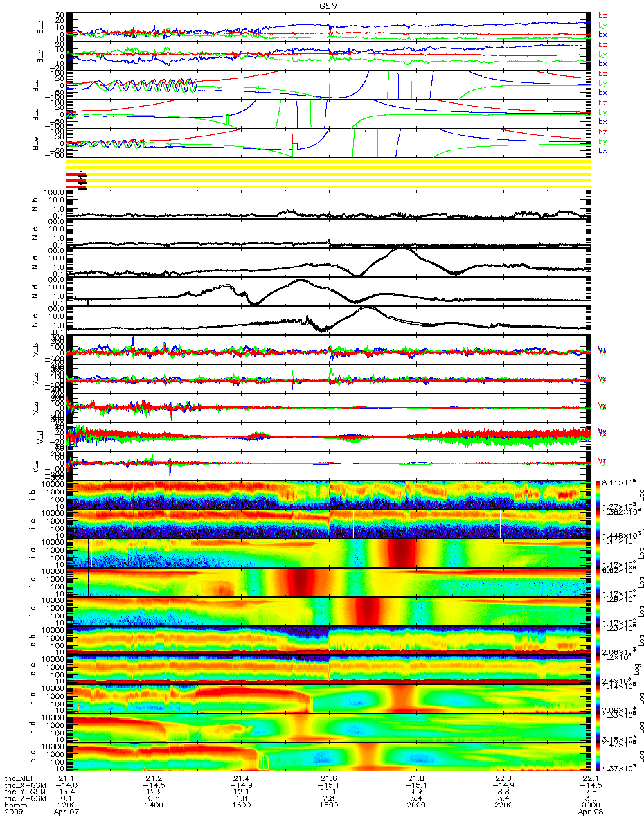Select the thc_Z-GSM row label
The height and width of the screenshot is (831, 644).
click(24, 799)
